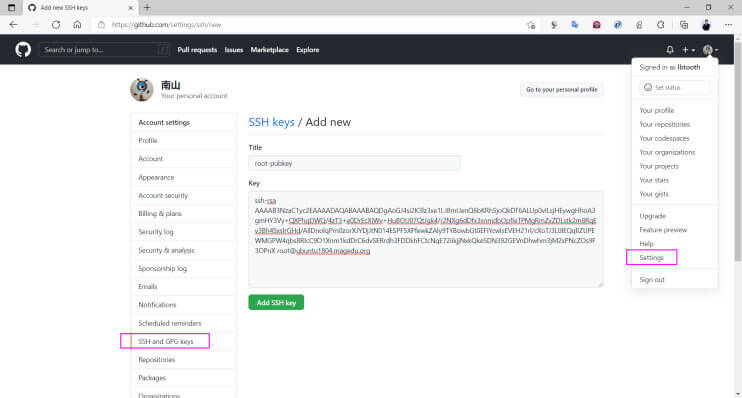This screenshot has width=742, height=398.
Task: Open Emails settings
Action: 184,286
